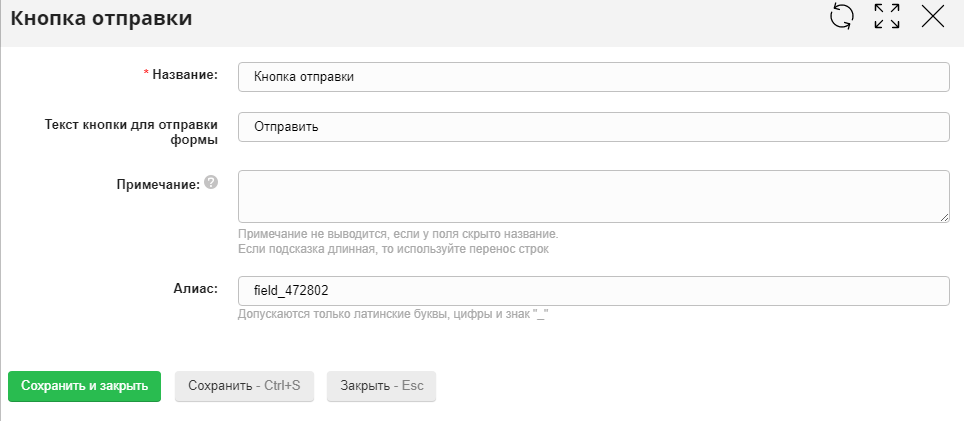Click into the Отправить button text field
Image resolution: width=964 pixels, height=421 pixels.
click(593, 127)
